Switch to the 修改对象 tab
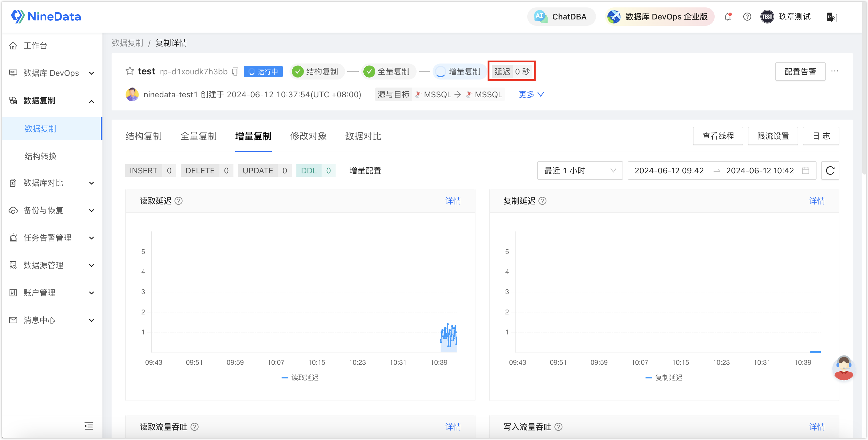The height and width of the screenshot is (440, 868). pos(308,136)
